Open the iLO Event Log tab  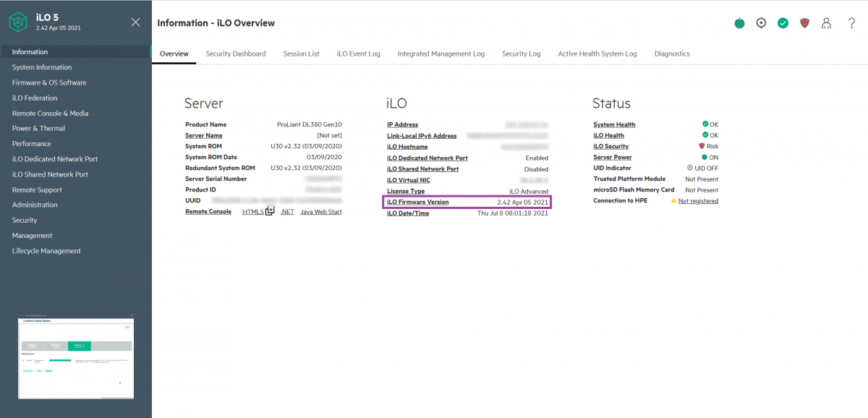pyautogui.click(x=358, y=54)
